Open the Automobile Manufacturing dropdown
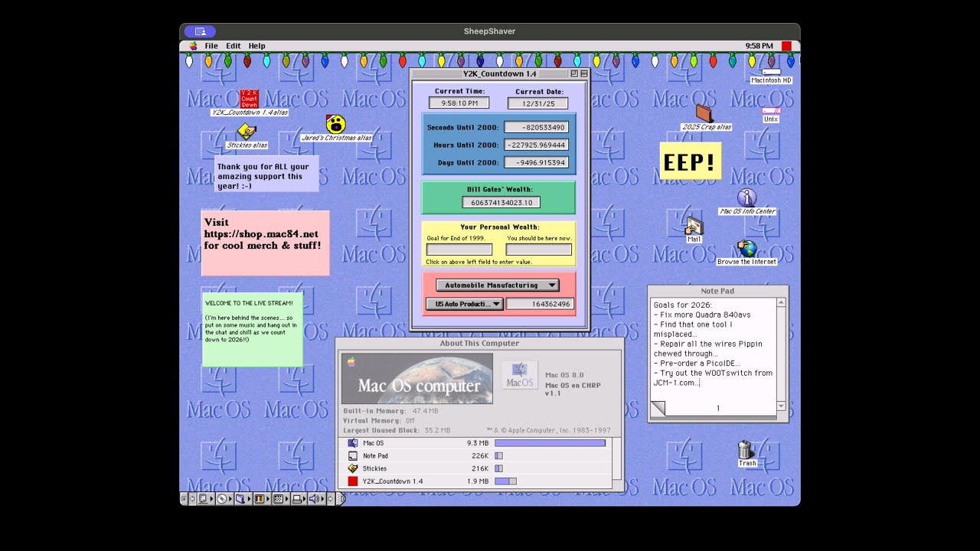The image size is (980, 551). (x=498, y=285)
